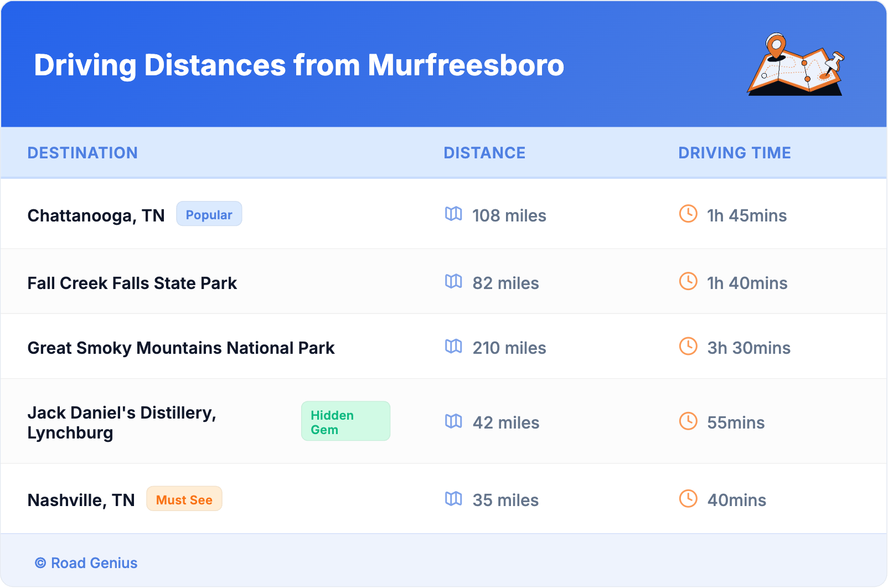Click the map icon beside 108 miles
The height and width of the screenshot is (588, 888).
[x=453, y=214]
